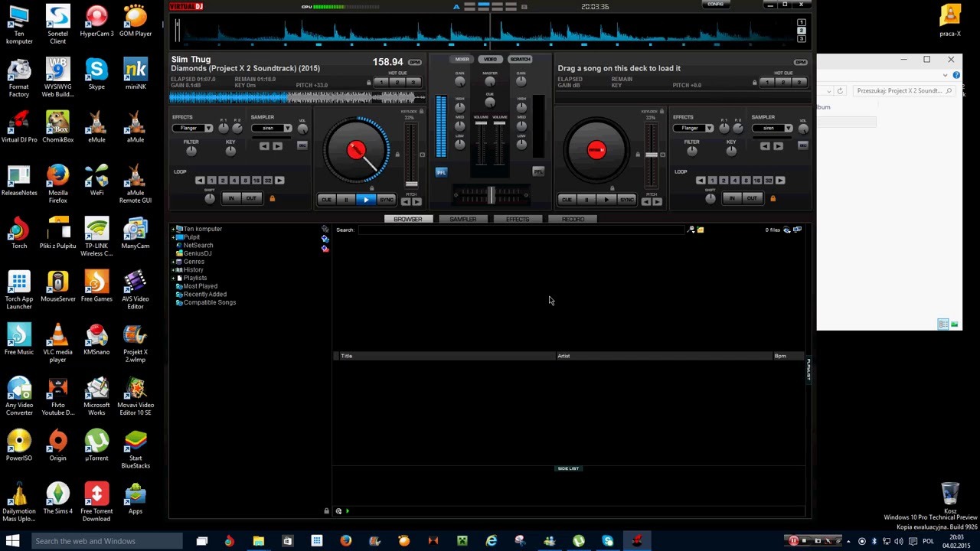Screen dimensions: 980x551
Task: Click the sampler REC button on left deck
Action: pyautogui.click(x=302, y=145)
